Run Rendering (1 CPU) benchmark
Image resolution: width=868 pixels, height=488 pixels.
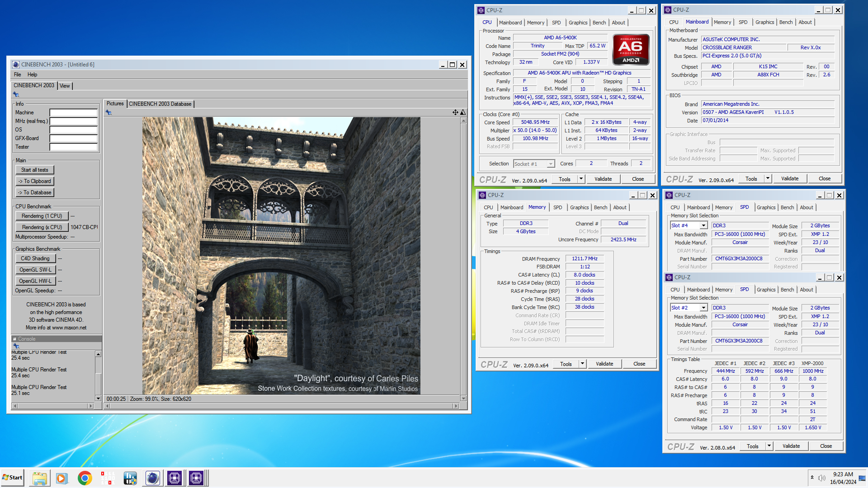pyautogui.click(x=42, y=216)
